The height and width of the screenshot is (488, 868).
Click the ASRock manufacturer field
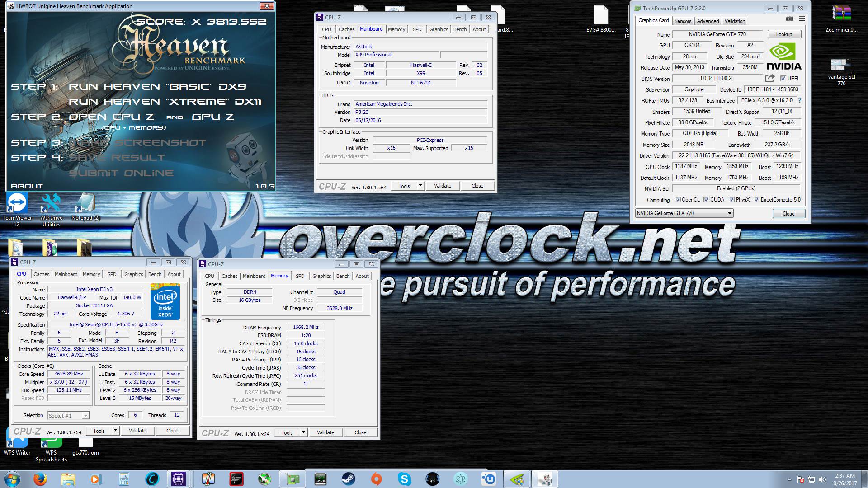420,47
